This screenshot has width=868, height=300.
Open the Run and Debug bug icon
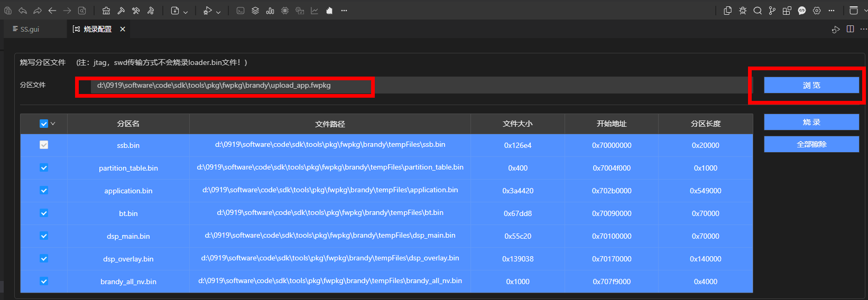(743, 11)
